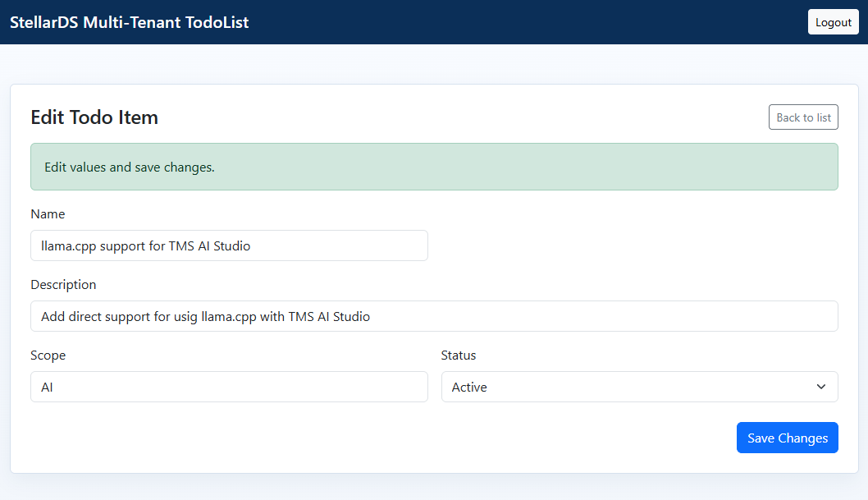Click inside the Description input field
The image size is (868, 500).
click(x=434, y=316)
